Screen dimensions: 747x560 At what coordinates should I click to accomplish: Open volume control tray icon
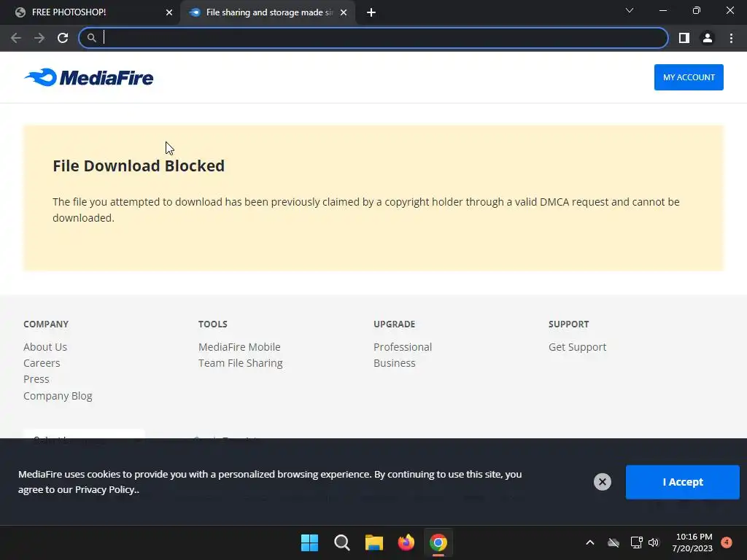(654, 542)
